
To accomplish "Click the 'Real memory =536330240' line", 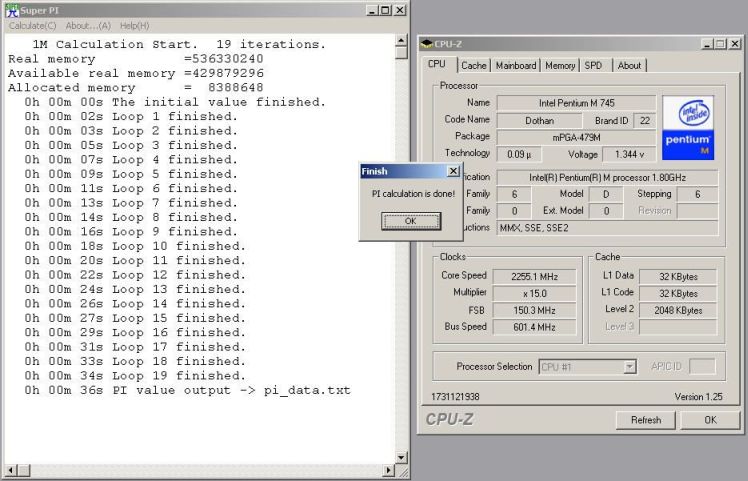I will tap(135, 59).
